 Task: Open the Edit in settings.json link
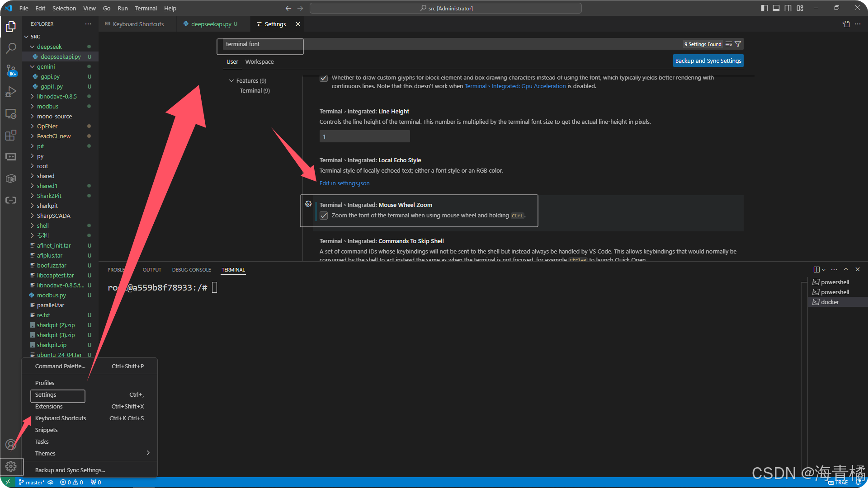pos(344,183)
